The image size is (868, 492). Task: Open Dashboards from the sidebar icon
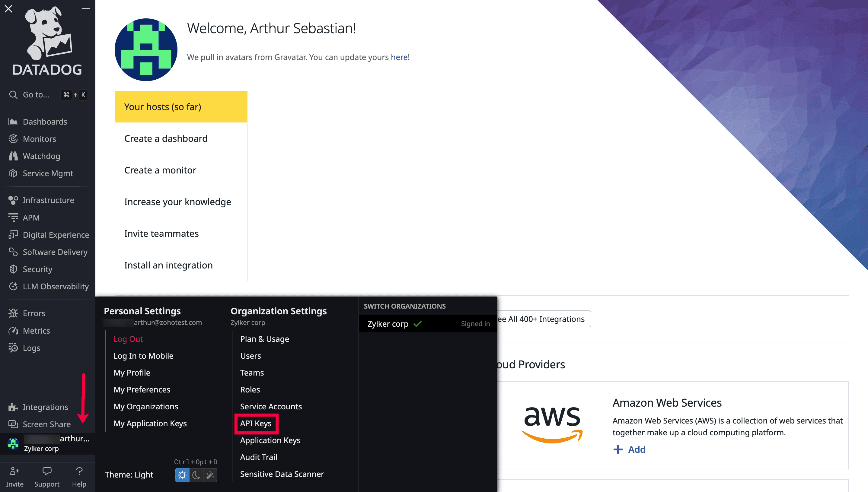click(13, 122)
